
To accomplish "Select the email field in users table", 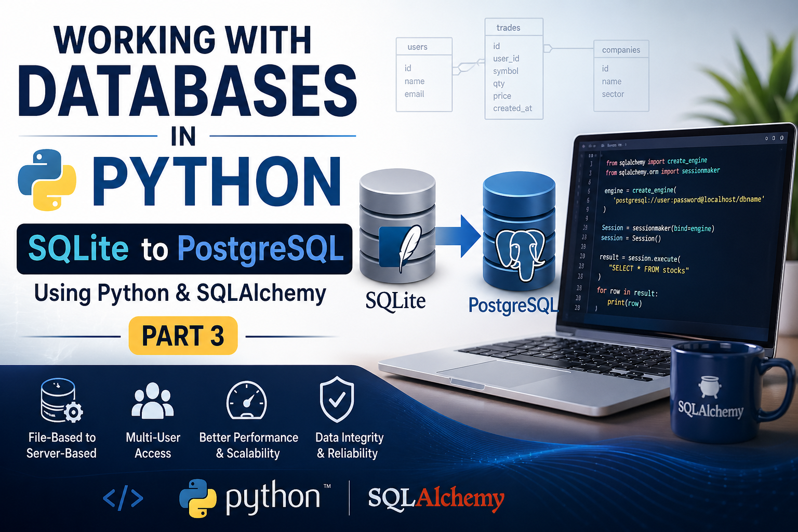I will (414, 94).
